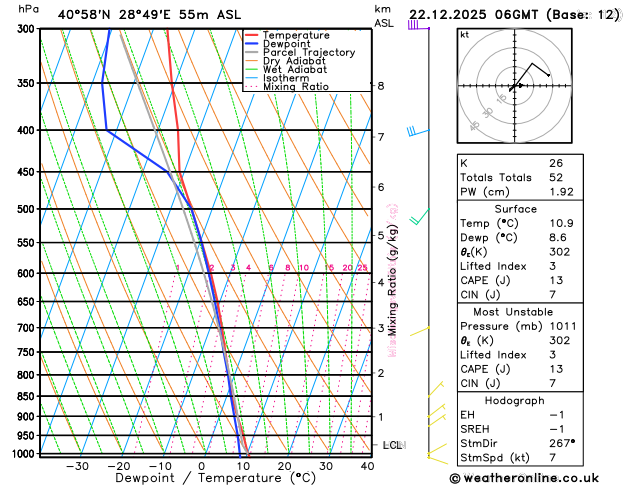Select the 'Mixing Ratio' legend label
This screenshot has width=629, height=486.
pyautogui.click(x=296, y=87)
